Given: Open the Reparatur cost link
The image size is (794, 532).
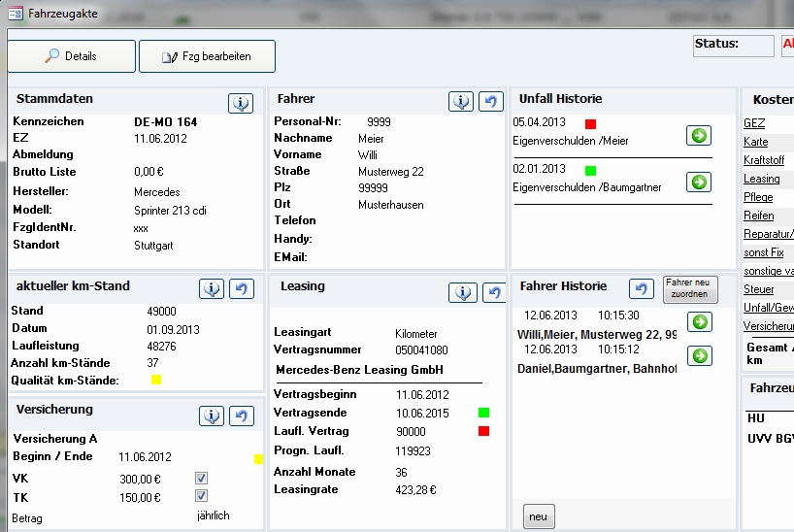Looking at the screenshot, I should point(768,234).
